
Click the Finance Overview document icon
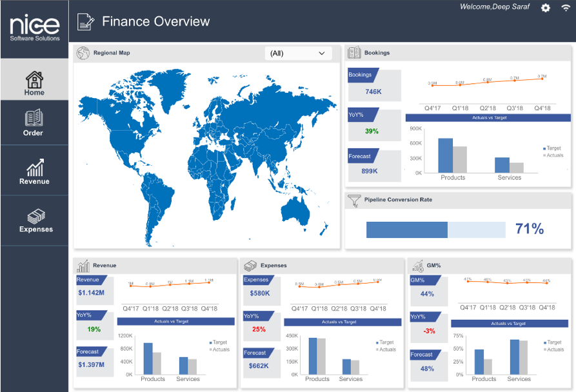(85, 22)
